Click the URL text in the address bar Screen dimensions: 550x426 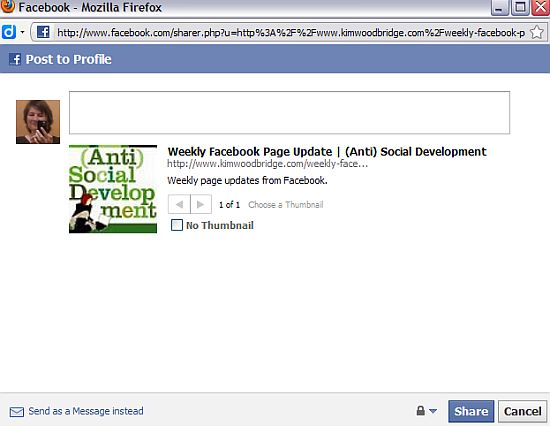(x=291, y=33)
